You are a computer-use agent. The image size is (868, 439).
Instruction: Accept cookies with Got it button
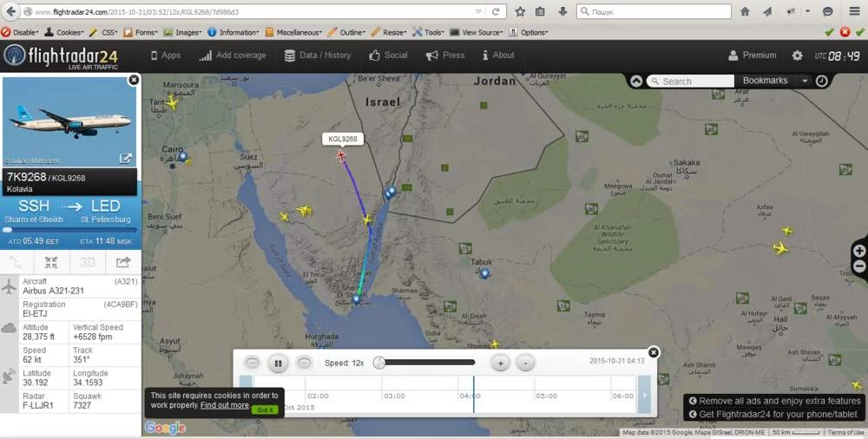coord(265,410)
